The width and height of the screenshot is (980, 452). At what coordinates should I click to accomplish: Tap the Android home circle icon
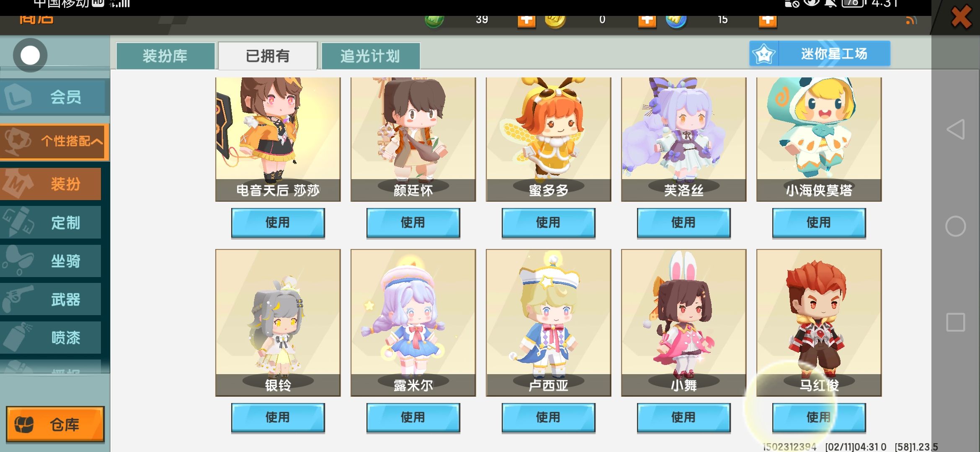pos(955,226)
